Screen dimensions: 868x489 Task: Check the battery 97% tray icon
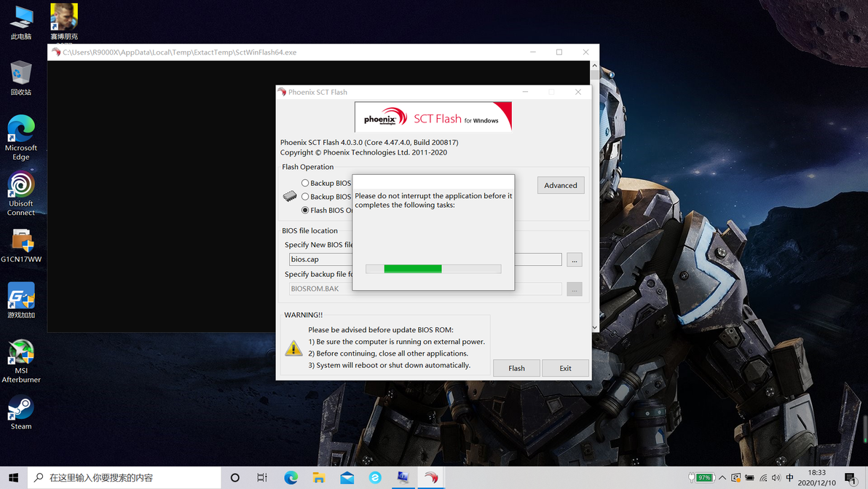701,477
